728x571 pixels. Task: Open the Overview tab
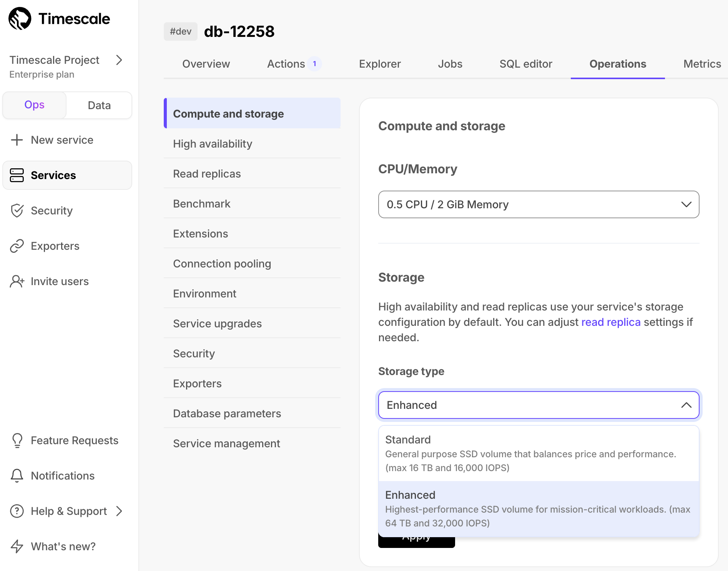(x=206, y=64)
